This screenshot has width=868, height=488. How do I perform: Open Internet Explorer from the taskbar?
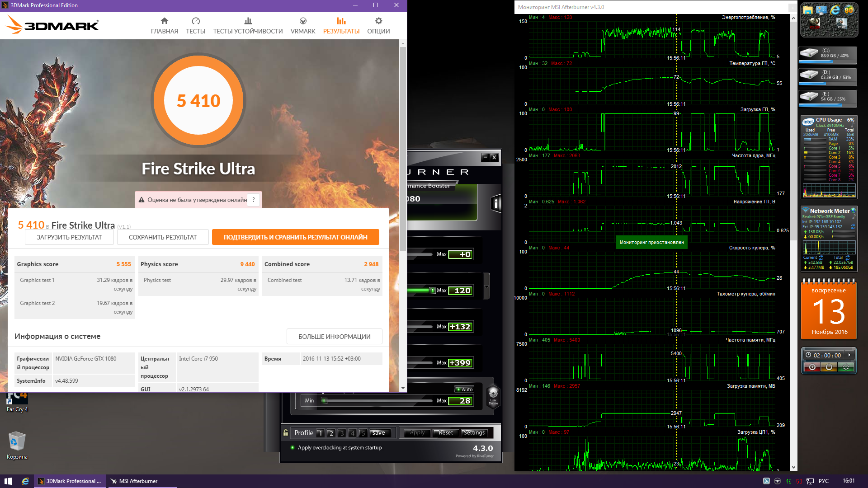[x=25, y=481]
